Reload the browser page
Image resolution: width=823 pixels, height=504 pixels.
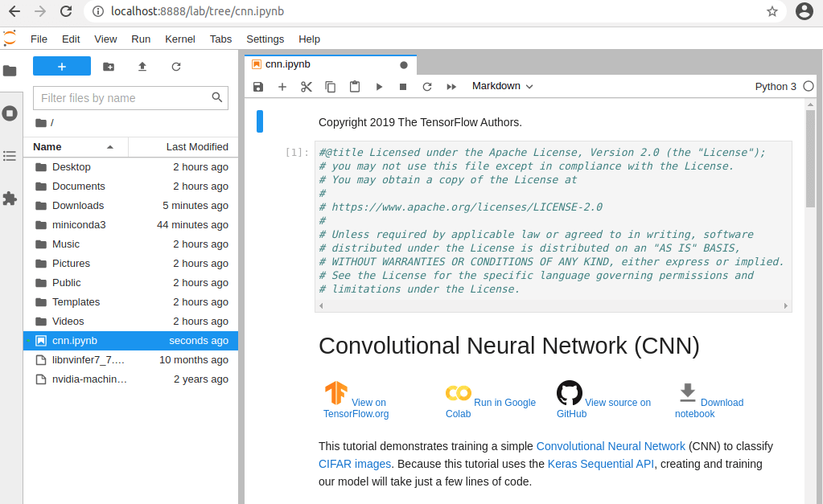pyautogui.click(x=66, y=11)
